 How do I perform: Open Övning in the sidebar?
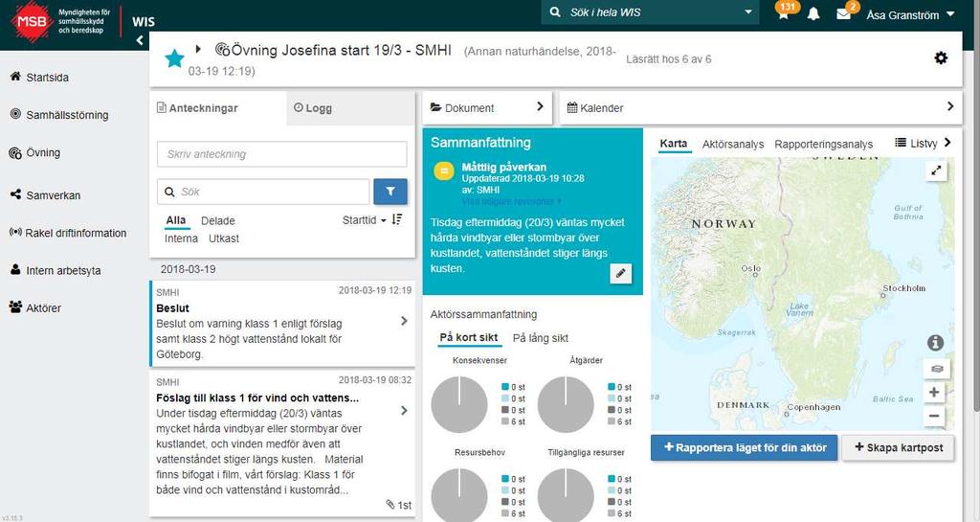tap(35, 152)
